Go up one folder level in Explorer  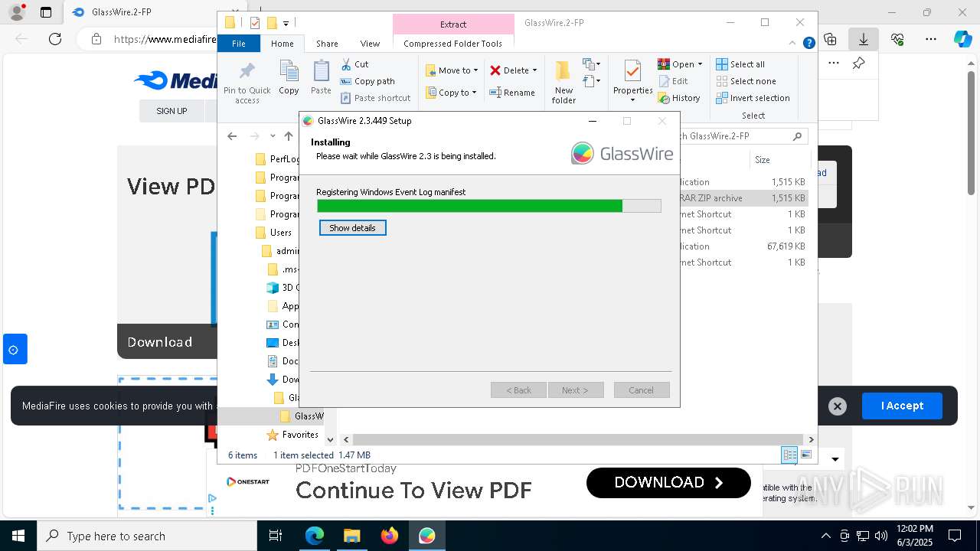coord(289,136)
